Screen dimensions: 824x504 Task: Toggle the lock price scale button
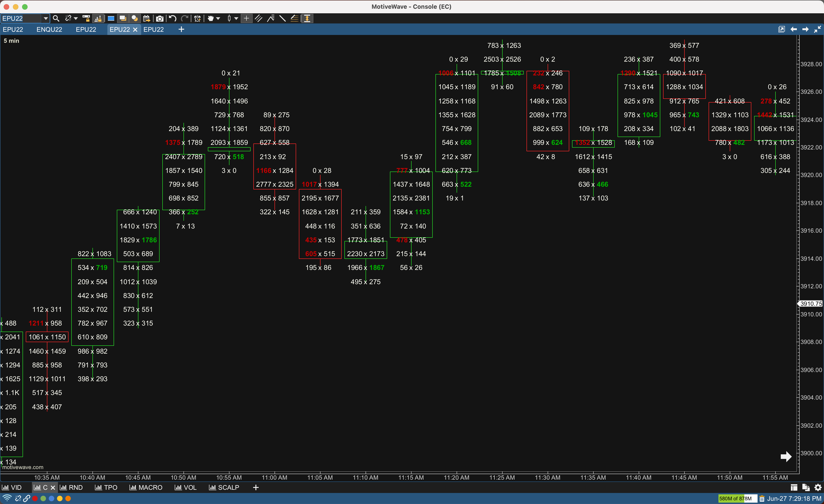click(86, 18)
